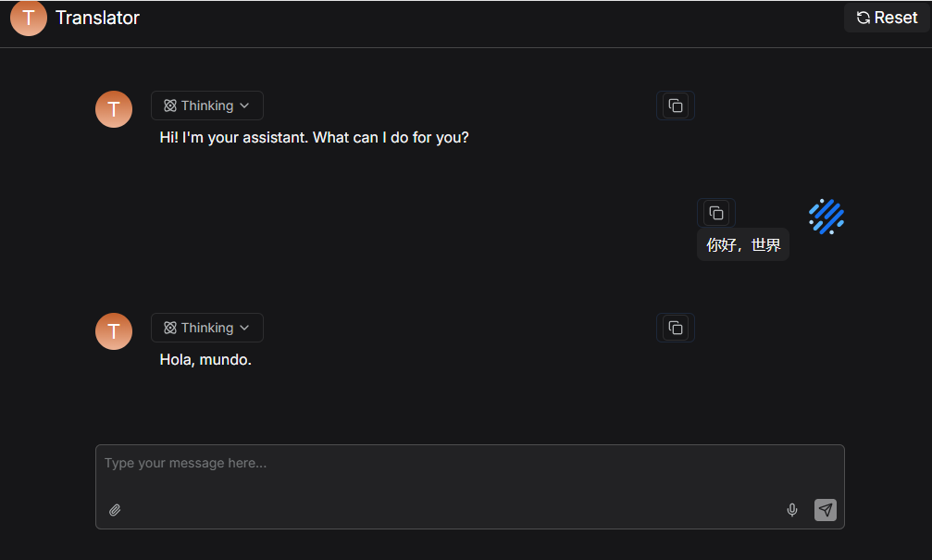Expand the first Thinking dropdown
The image size is (932, 560).
click(207, 106)
